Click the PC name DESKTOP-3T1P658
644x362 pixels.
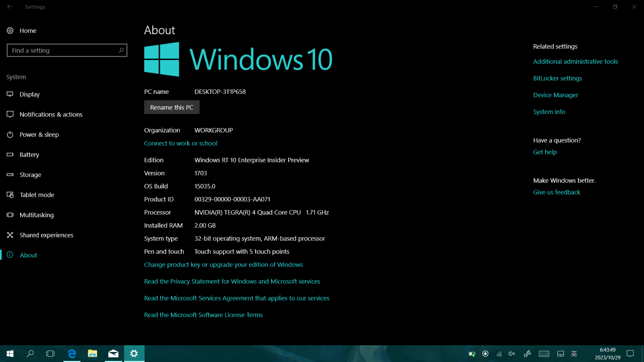[x=220, y=92]
